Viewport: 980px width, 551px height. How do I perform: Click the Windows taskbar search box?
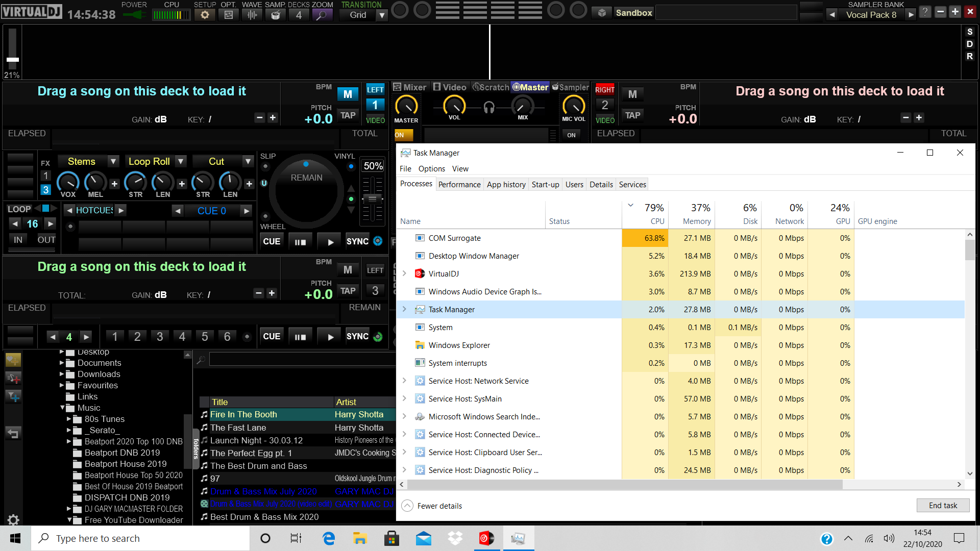140,538
